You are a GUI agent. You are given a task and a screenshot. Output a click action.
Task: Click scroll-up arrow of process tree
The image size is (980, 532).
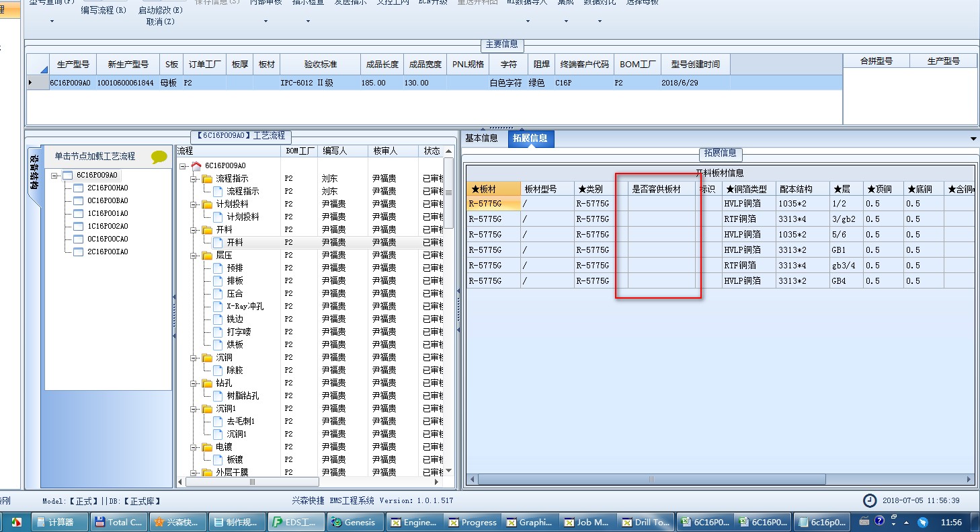tap(449, 152)
